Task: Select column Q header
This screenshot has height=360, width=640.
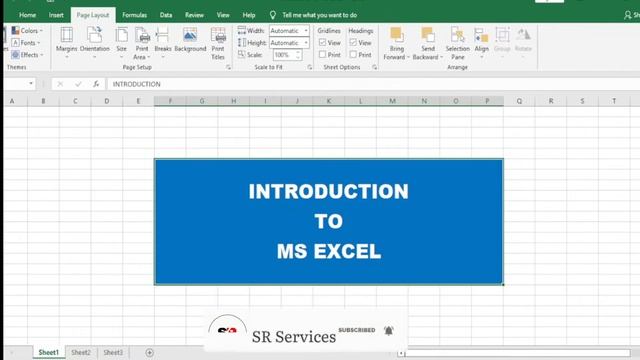Action: point(519,101)
